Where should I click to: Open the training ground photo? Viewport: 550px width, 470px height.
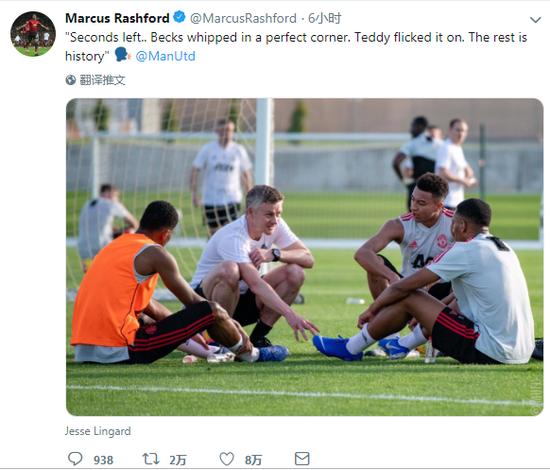[x=304, y=257]
